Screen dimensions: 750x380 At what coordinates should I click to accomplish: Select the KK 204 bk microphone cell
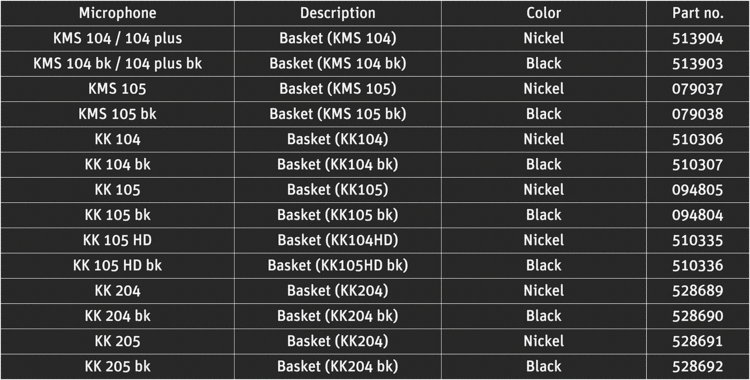[x=117, y=316]
